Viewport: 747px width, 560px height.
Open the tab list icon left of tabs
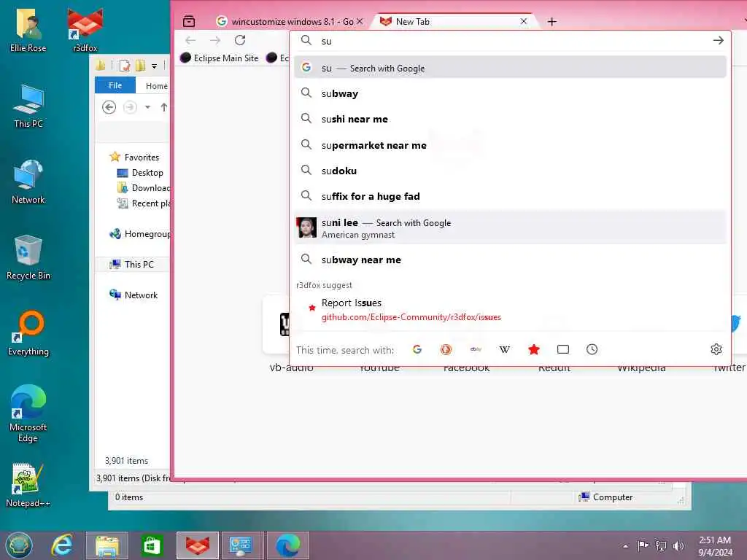point(189,21)
